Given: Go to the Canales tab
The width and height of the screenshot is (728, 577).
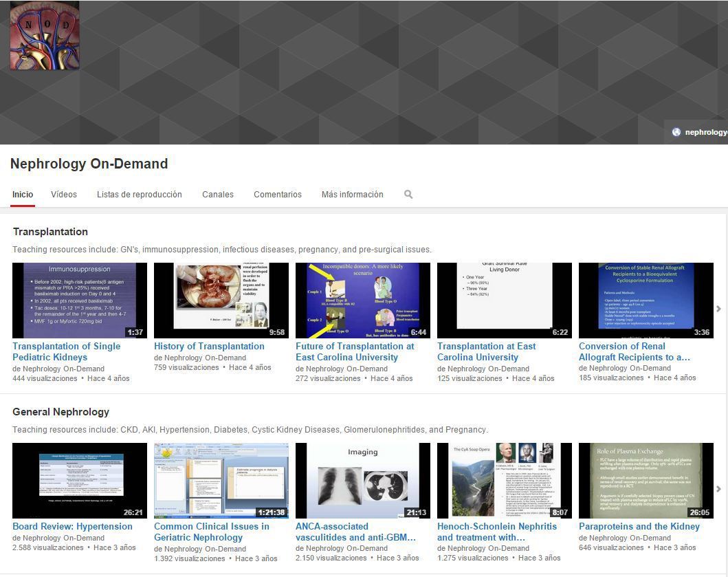Looking at the screenshot, I should (x=218, y=195).
